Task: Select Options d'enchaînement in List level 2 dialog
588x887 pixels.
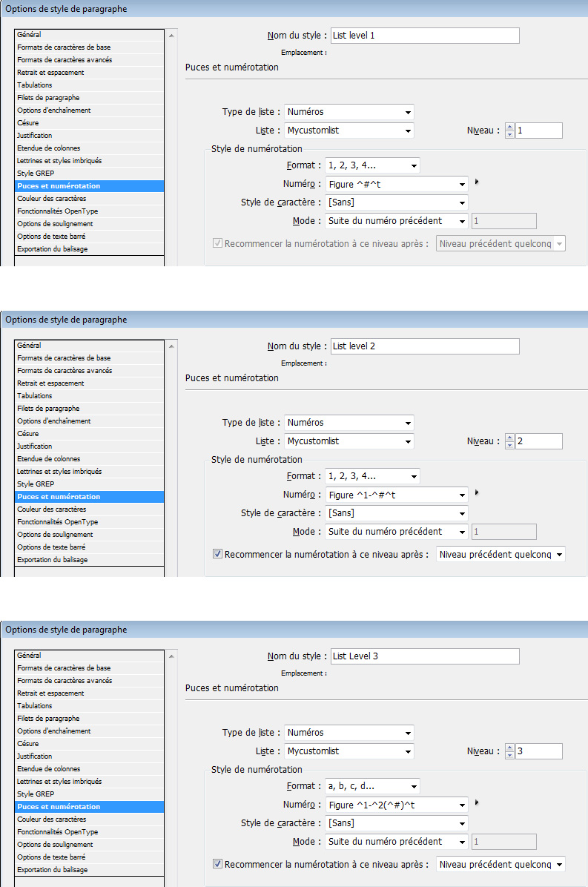Action: pos(89,421)
